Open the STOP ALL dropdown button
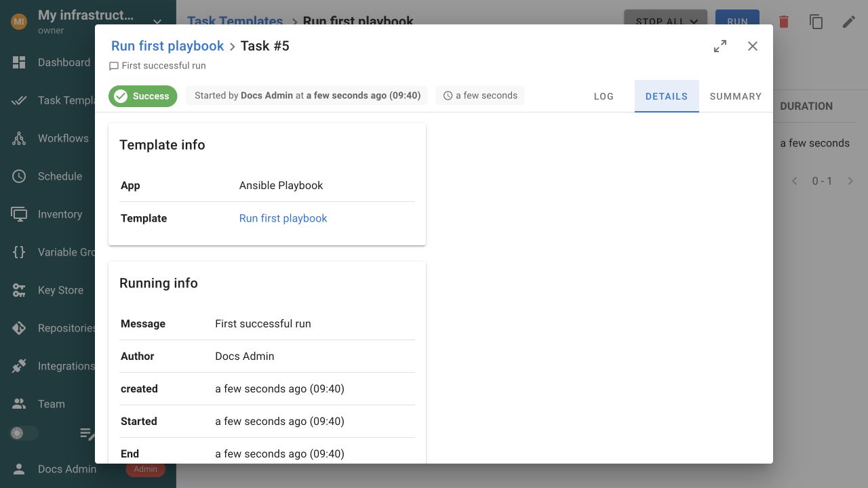868x488 pixels. point(666,22)
